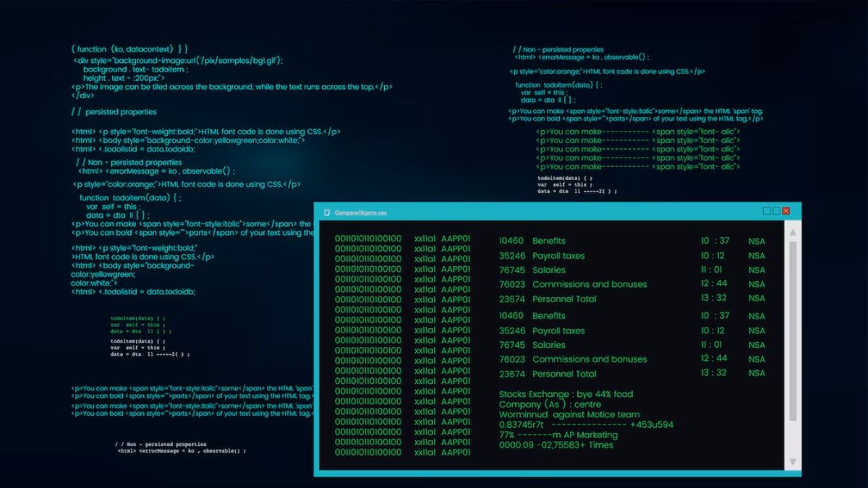This screenshot has width=868, height=488.
Task: Select the 0000.09 -02,75583+ Times line
Action: (556, 445)
